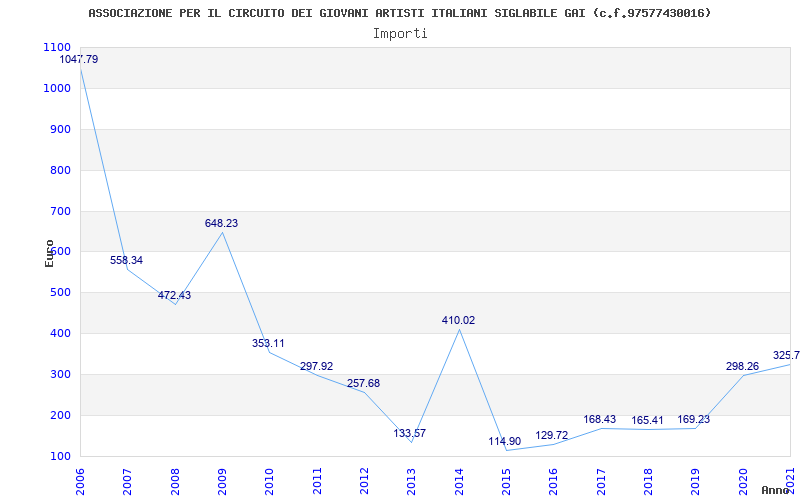Click the 2013 x-axis label
This screenshot has width=800, height=500.
(x=411, y=481)
